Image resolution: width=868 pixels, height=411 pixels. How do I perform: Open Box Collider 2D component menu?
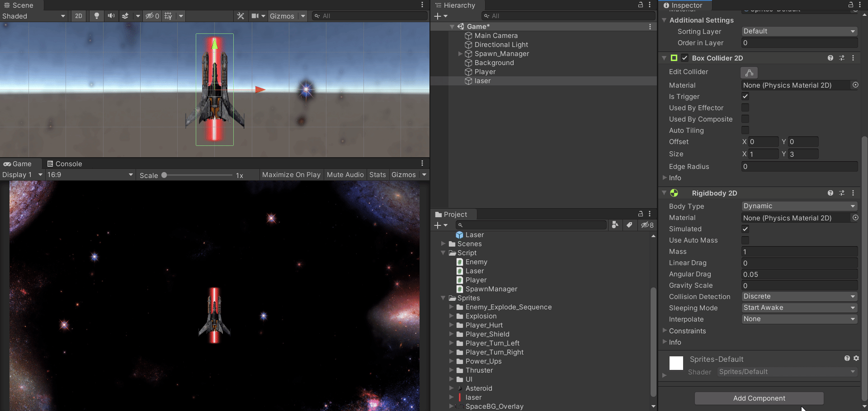(x=853, y=58)
